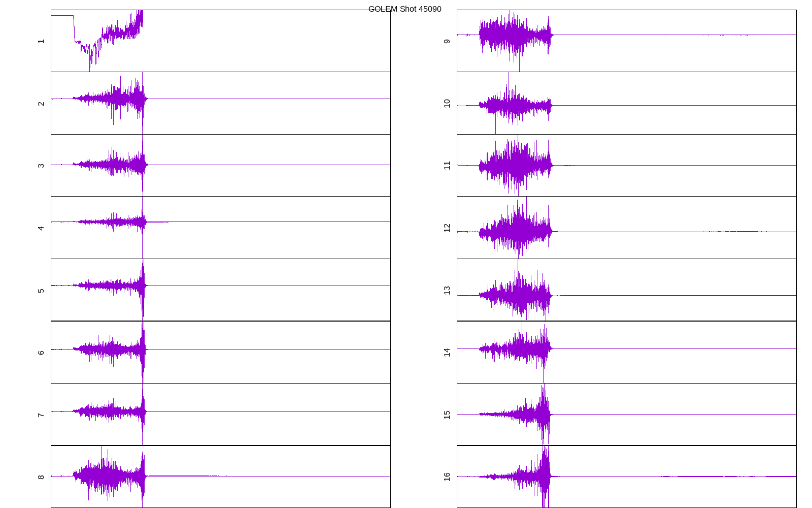Select the channel 8 waveform panel
This screenshot has height=508, width=812.
point(220,477)
